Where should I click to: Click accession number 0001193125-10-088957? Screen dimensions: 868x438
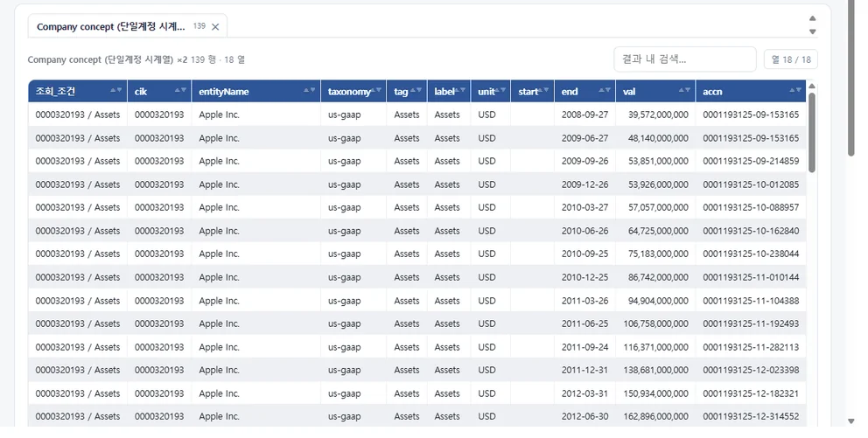(751, 207)
